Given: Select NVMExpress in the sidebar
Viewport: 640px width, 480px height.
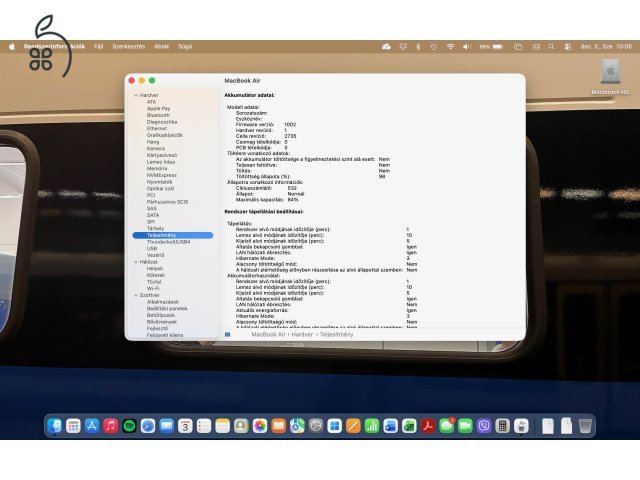Looking at the screenshot, I should pos(162,175).
